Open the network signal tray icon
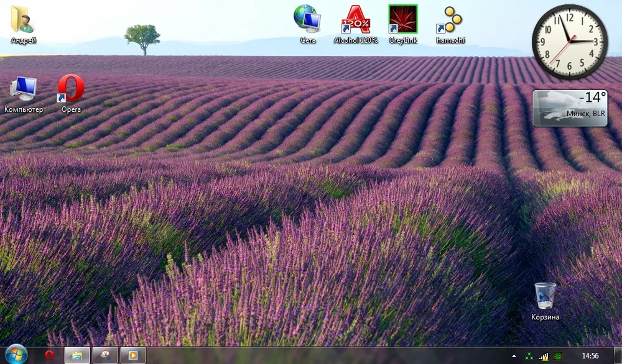The image size is (622, 364). click(544, 356)
